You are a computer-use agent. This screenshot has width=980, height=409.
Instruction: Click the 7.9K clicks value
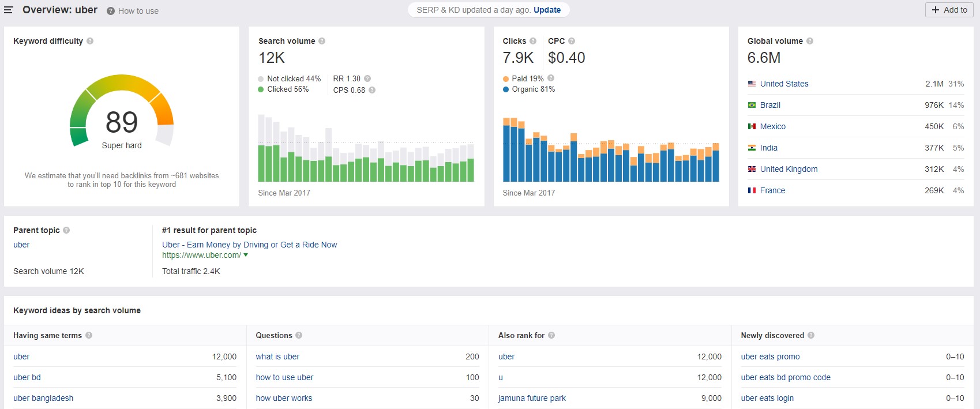pos(518,58)
